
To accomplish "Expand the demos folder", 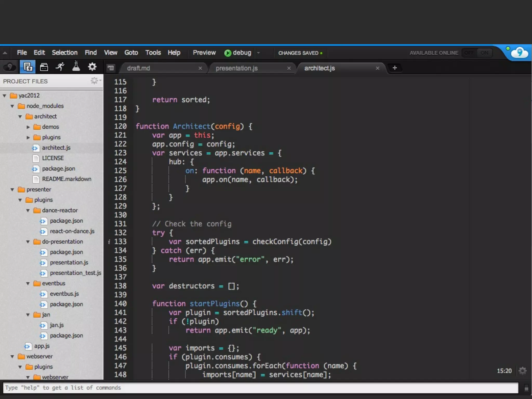I will (x=28, y=127).
